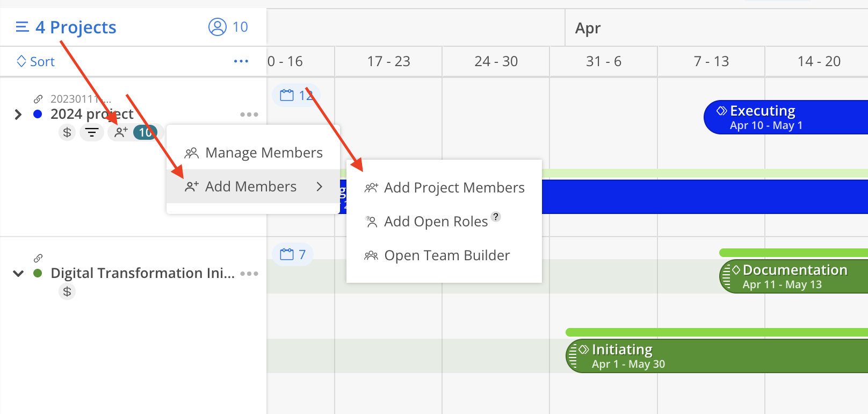
Task: Click the help question mark next to Add Open Roles
Action: click(x=496, y=217)
